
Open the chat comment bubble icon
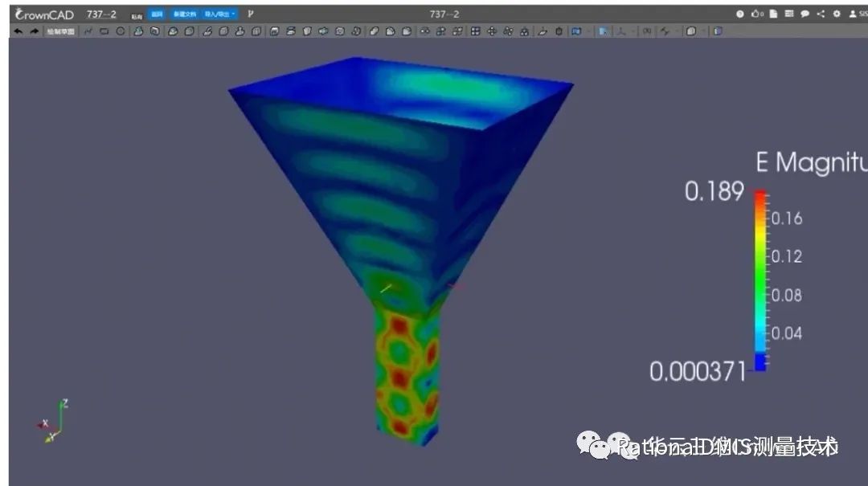pos(805,14)
